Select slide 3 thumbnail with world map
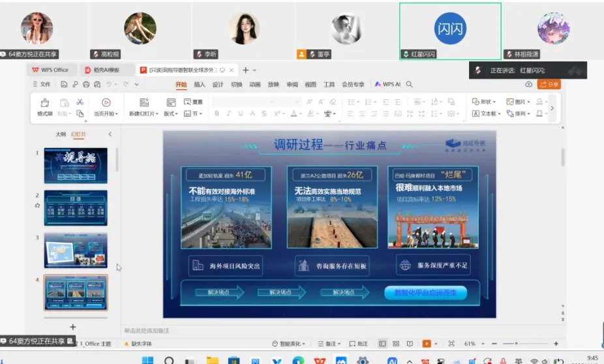 point(76,250)
